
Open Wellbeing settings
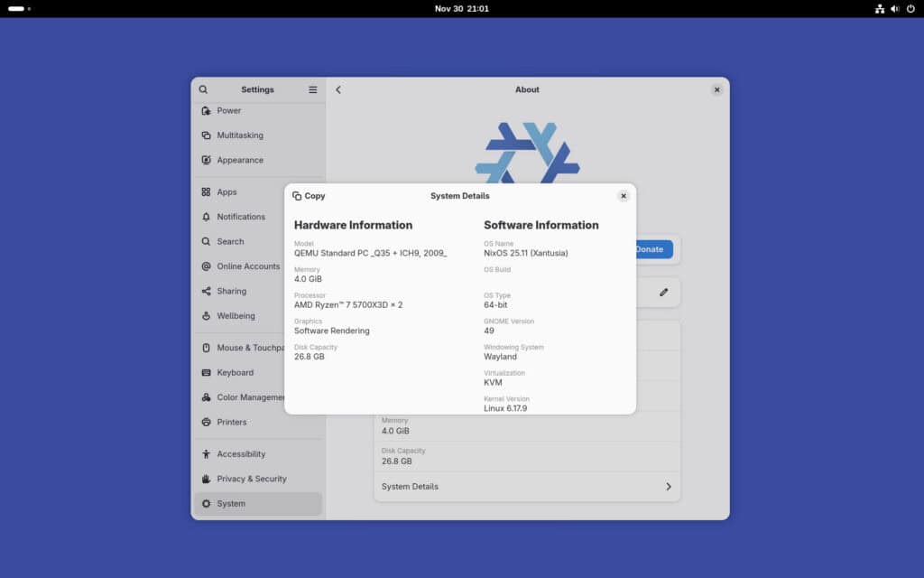pos(235,316)
